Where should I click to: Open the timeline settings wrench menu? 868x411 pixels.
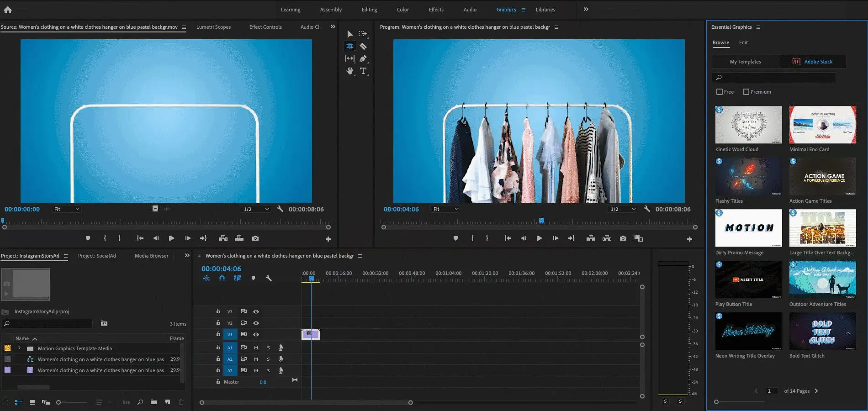269,278
